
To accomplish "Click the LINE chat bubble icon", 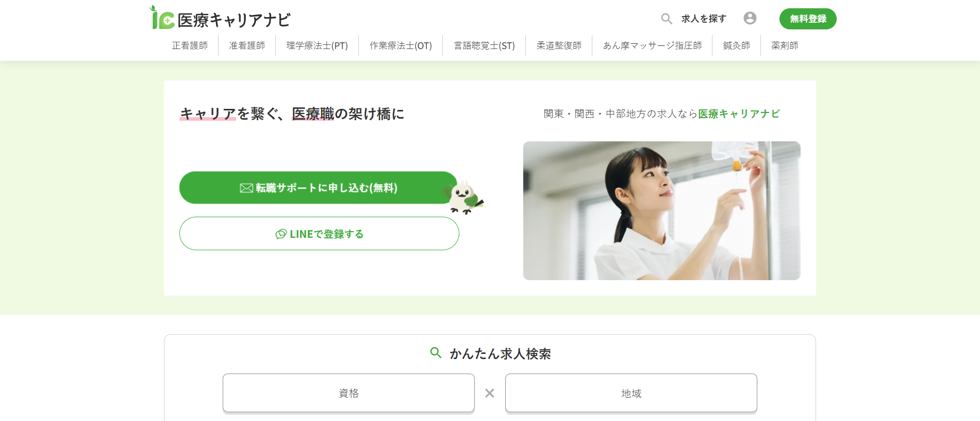I will (x=281, y=234).
